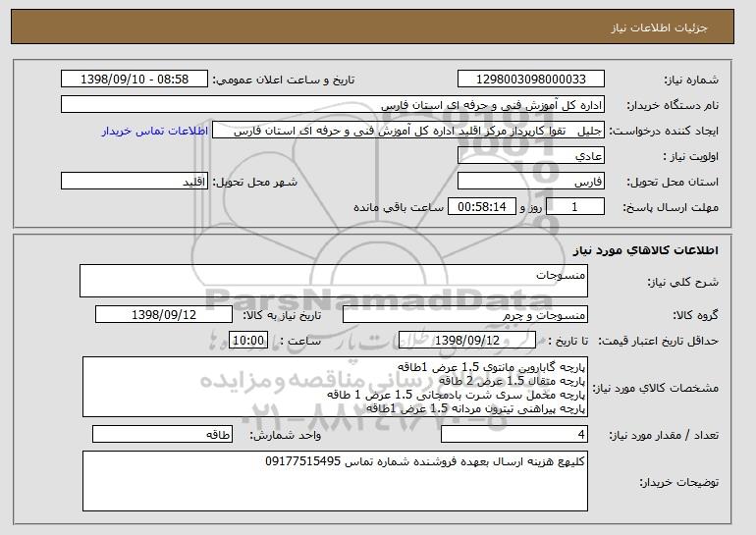756x535 pixels.
Task: Click the label ایجاد کننده درخواست
Action: click(664, 132)
